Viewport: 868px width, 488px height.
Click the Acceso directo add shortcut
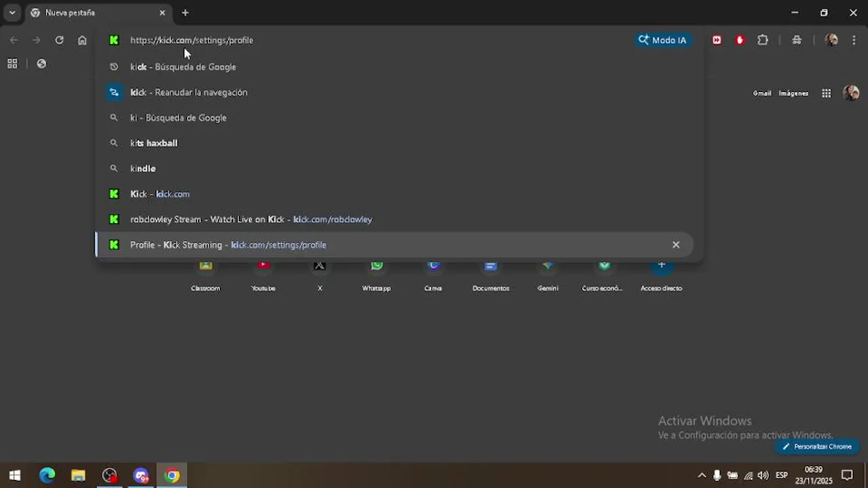pos(661,277)
